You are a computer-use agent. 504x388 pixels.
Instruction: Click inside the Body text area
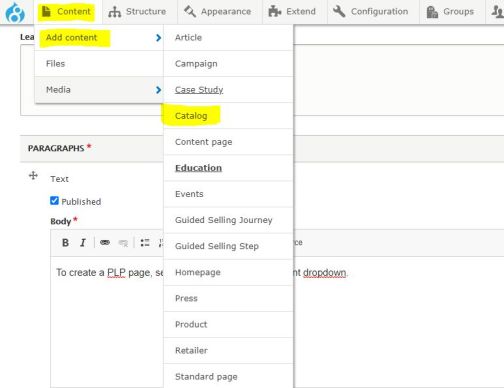pos(107,322)
